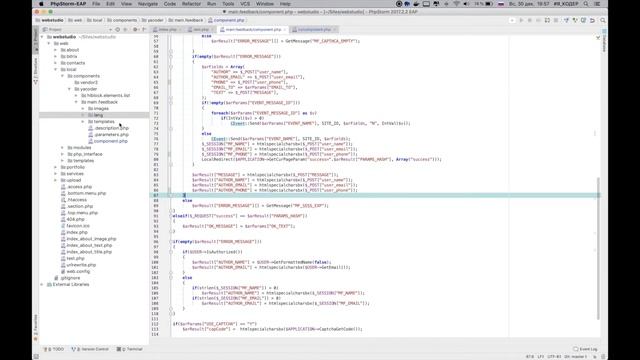
Task: Open the Event Log
Action: [x=585, y=349]
